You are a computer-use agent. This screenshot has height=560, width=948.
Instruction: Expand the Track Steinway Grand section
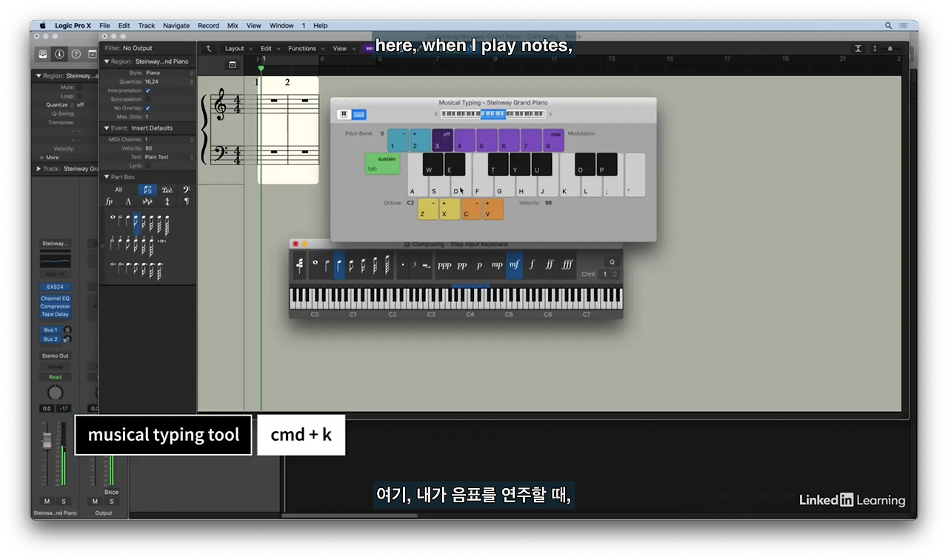click(x=39, y=169)
